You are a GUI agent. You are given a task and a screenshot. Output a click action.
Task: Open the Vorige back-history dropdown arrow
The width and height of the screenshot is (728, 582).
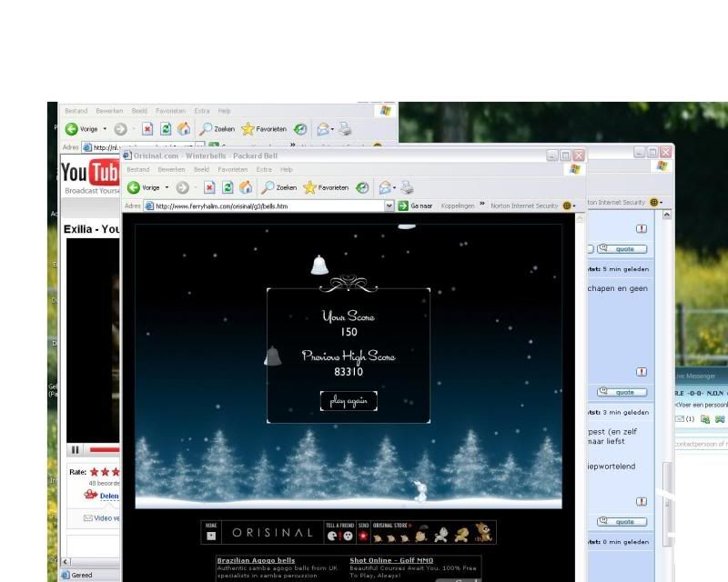click(x=167, y=187)
